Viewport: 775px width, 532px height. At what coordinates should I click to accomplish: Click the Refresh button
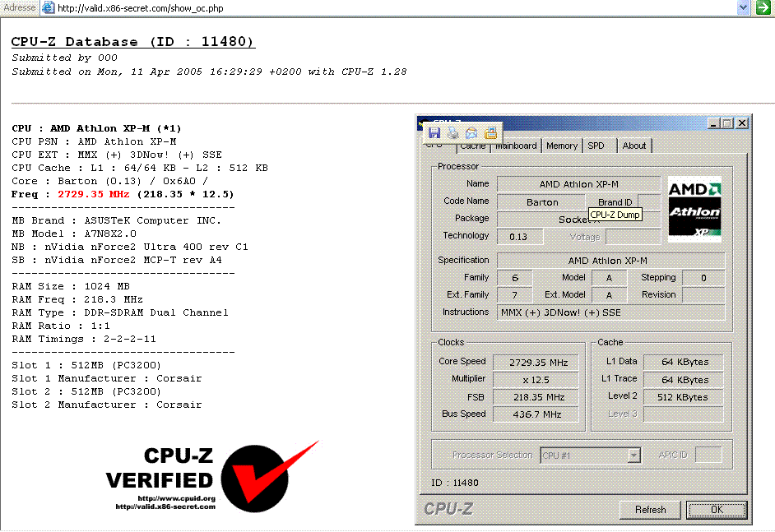[x=650, y=509]
